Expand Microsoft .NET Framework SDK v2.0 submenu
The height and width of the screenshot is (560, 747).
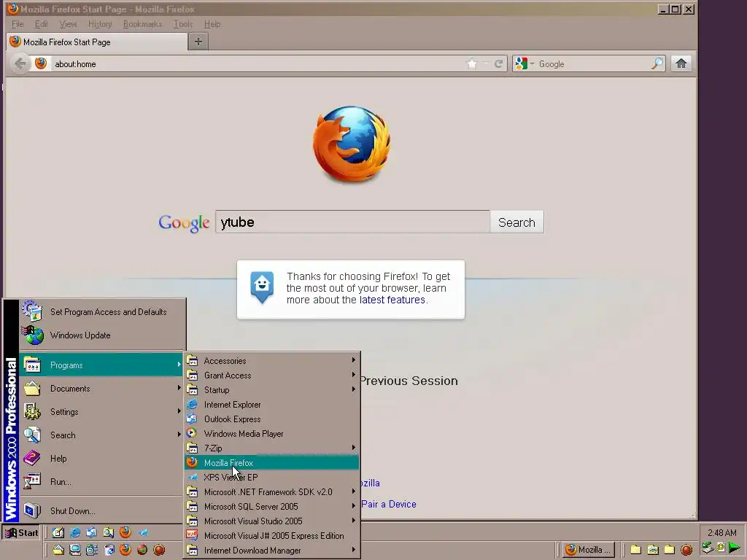271,492
